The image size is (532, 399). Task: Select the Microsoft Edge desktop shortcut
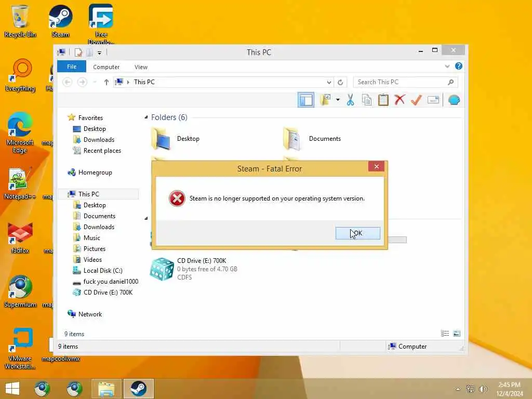(x=20, y=132)
